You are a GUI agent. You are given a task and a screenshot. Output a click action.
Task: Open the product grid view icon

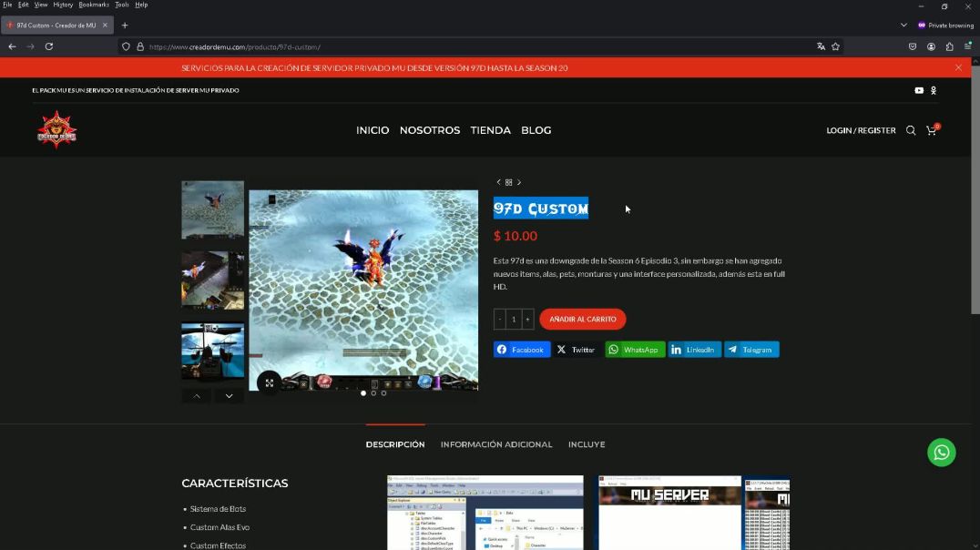pyautogui.click(x=509, y=182)
